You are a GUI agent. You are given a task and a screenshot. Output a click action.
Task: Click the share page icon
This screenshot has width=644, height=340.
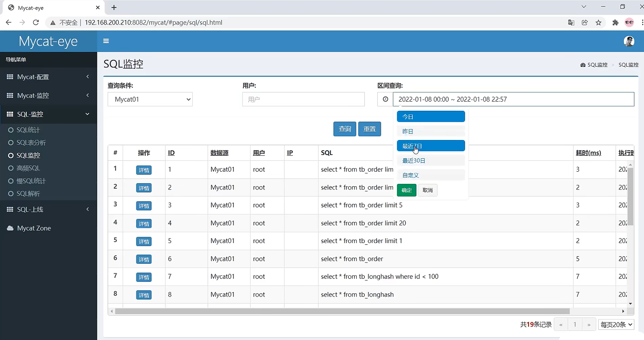pos(585,23)
